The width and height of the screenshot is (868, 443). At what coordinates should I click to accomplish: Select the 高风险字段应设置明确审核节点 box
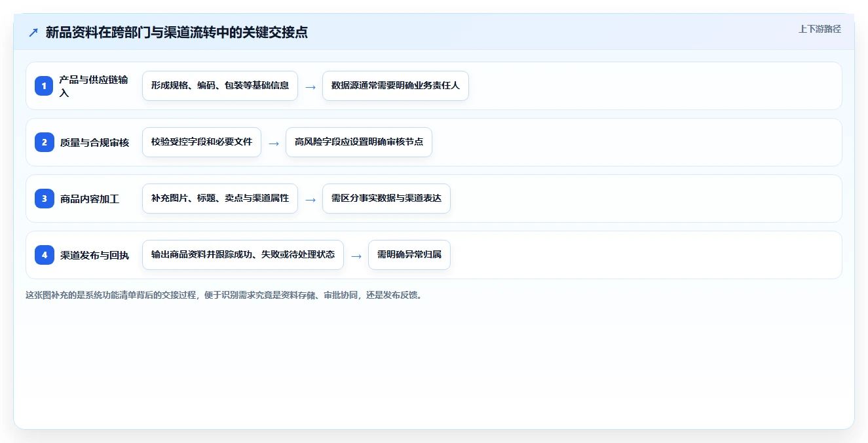(359, 142)
